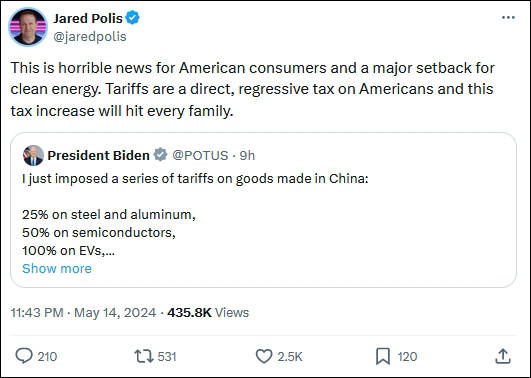Screen dimensions: 531x378
Task: Bookmark this tweet
Action: point(383,356)
